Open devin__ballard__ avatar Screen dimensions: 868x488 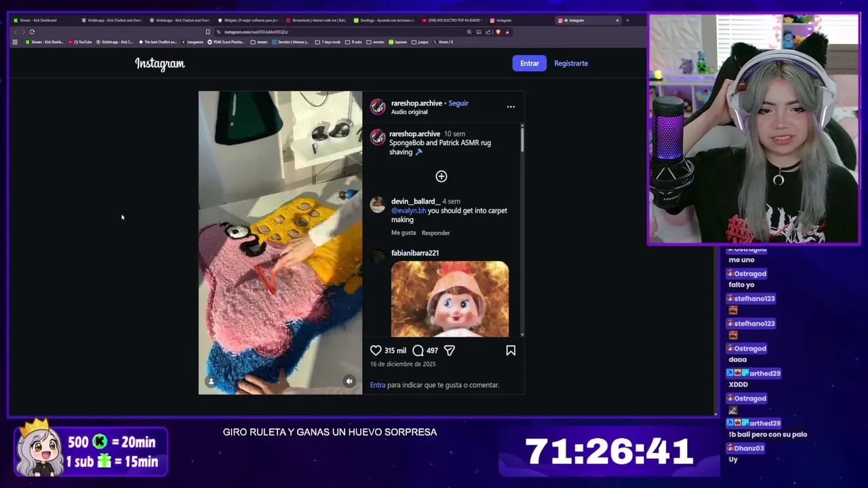pyautogui.click(x=378, y=205)
